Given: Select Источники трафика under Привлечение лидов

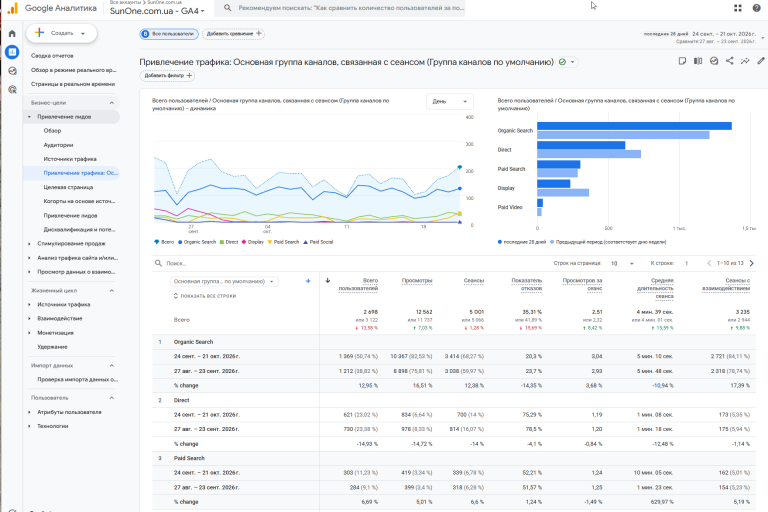Looking at the screenshot, I should click(70, 159).
